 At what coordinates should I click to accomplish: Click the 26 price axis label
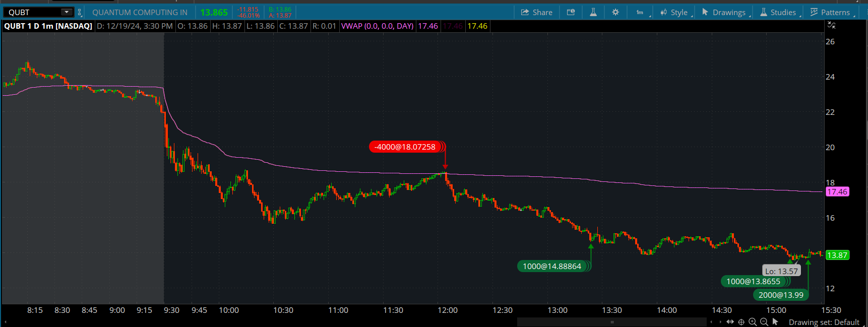pos(830,41)
